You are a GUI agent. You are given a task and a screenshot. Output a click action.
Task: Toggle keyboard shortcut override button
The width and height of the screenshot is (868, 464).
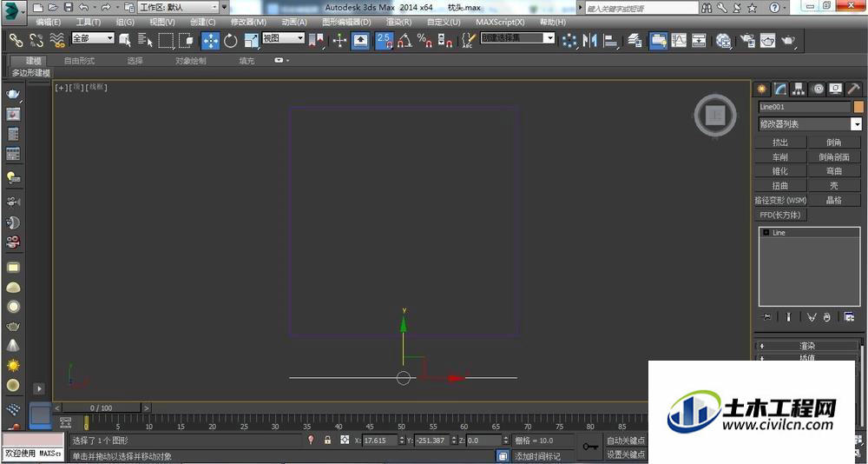[x=360, y=41]
